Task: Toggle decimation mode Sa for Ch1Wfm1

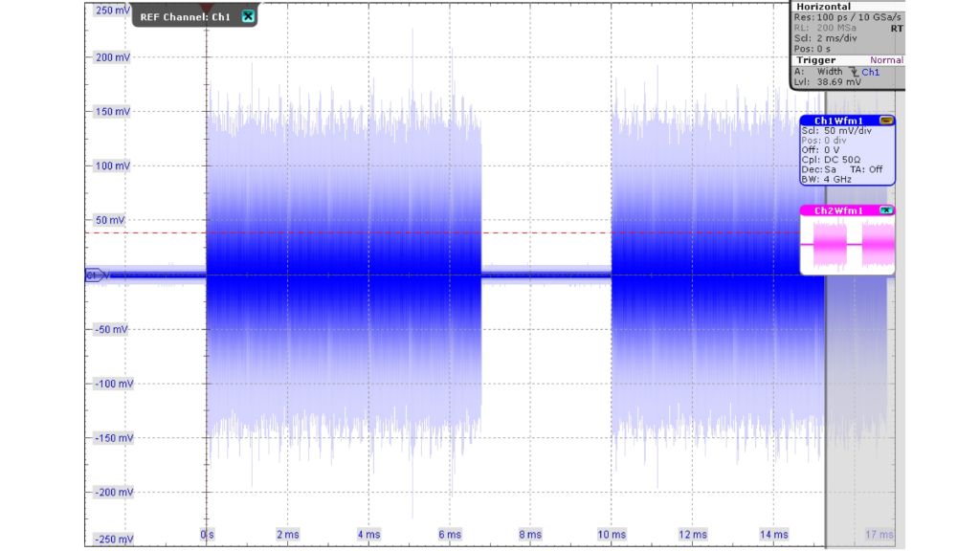Action: [x=832, y=169]
